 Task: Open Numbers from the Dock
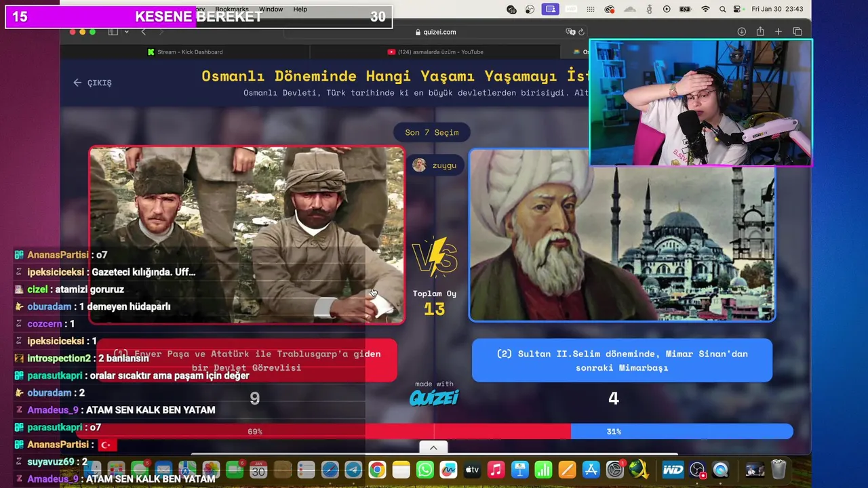pos(543,470)
